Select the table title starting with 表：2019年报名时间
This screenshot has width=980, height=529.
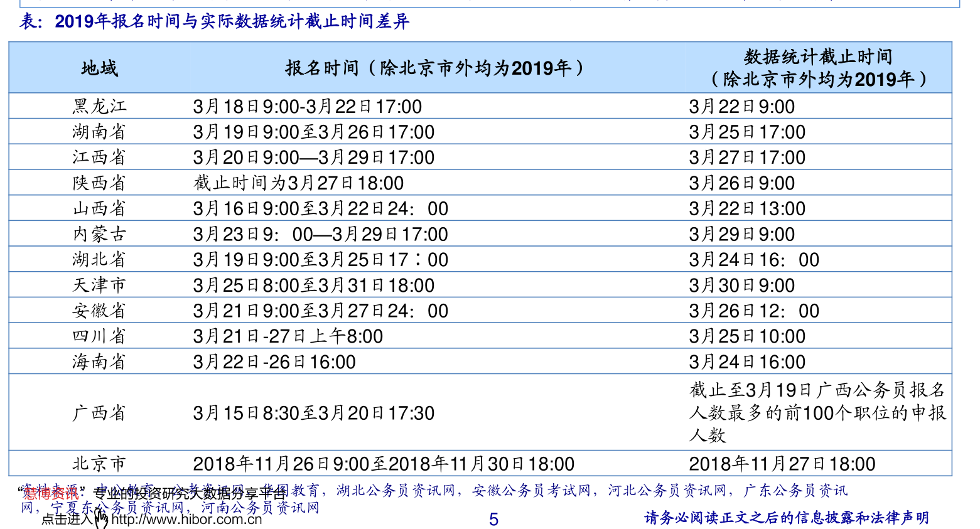point(215,22)
